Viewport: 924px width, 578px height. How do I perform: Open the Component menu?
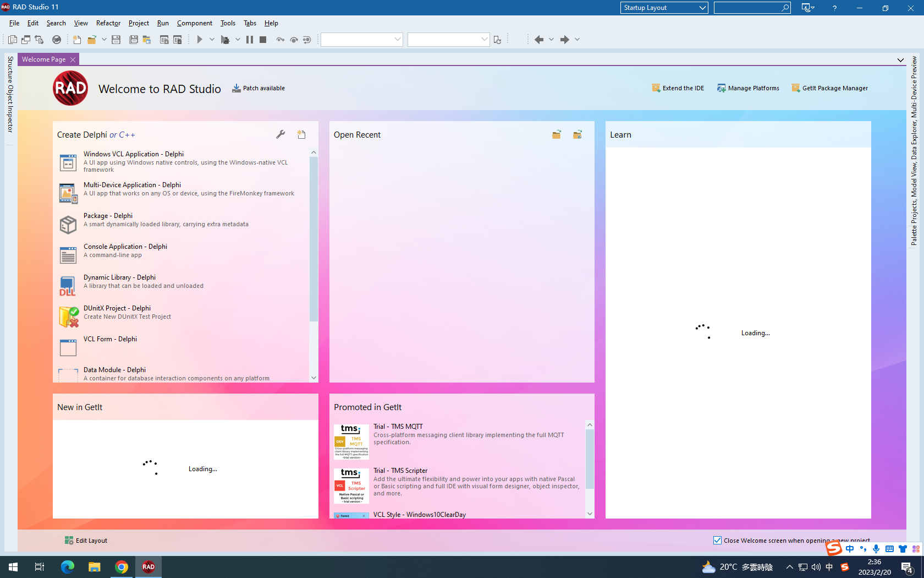(195, 23)
